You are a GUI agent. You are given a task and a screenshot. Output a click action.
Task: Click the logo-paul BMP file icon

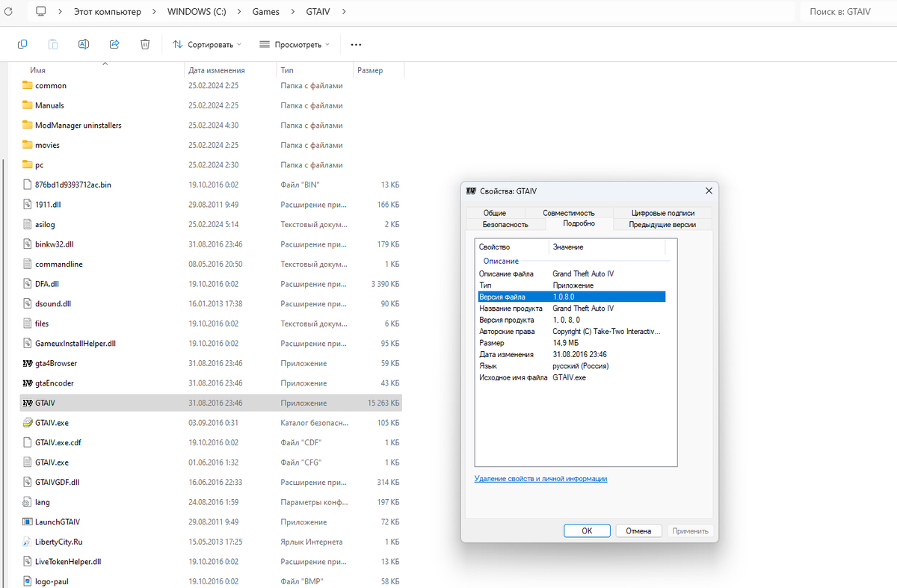point(28,581)
